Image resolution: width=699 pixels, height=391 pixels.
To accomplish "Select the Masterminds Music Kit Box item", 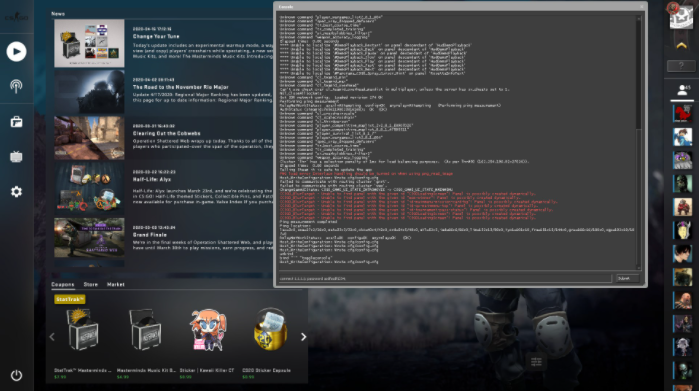I will pyautogui.click(x=145, y=330).
